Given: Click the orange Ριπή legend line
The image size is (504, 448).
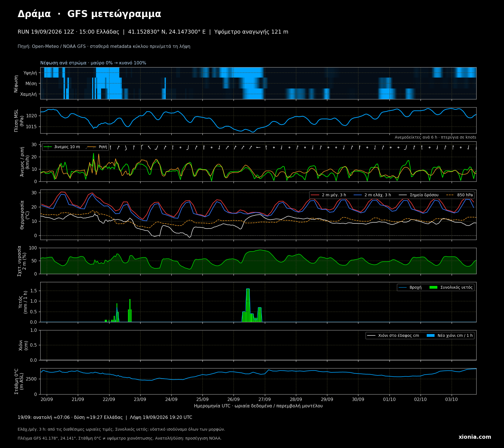Looking at the screenshot, I should [92, 147].
